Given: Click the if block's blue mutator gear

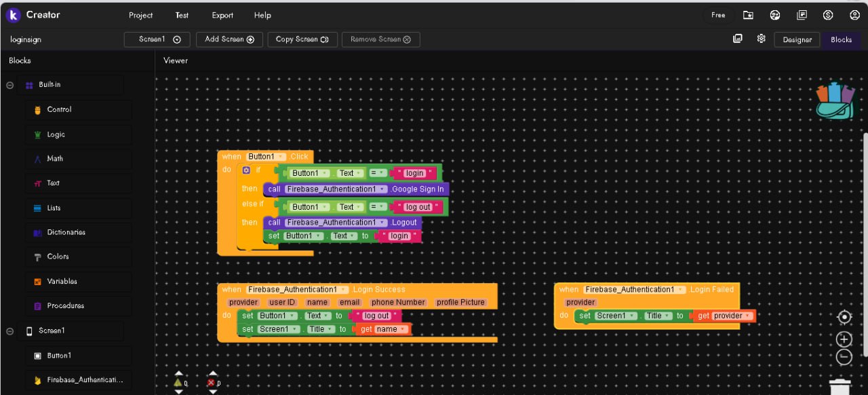Looking at the screenshot, I should 247,170.
